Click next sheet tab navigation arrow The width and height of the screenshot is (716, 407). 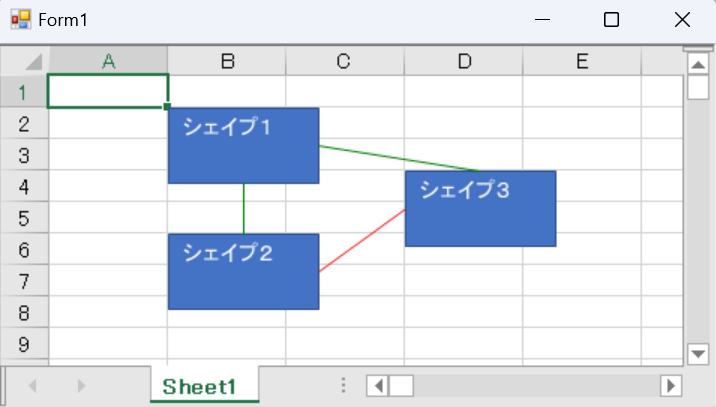(x=81, y=386)
